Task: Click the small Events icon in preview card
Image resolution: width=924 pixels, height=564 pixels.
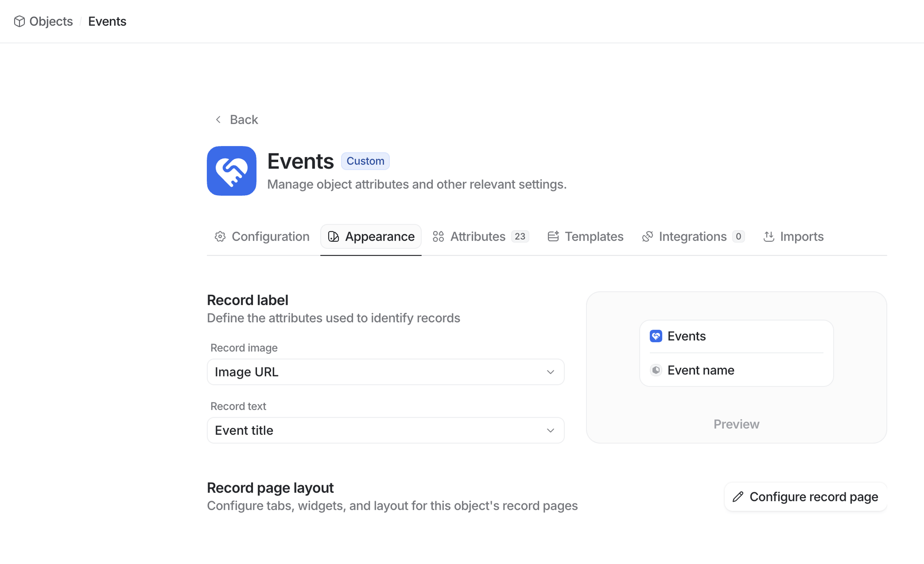Action: coord(656,336)
